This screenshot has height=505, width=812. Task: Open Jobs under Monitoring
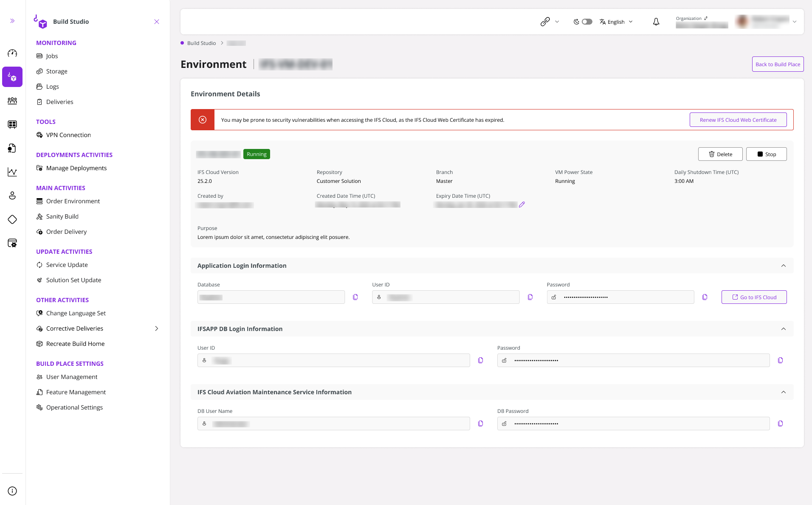click(52, 56)
